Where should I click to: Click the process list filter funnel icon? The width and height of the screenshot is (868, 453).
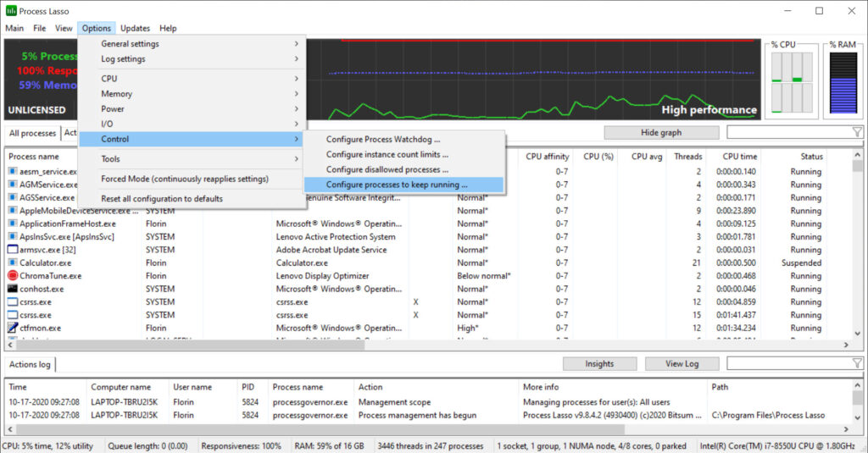pos(857,132)
